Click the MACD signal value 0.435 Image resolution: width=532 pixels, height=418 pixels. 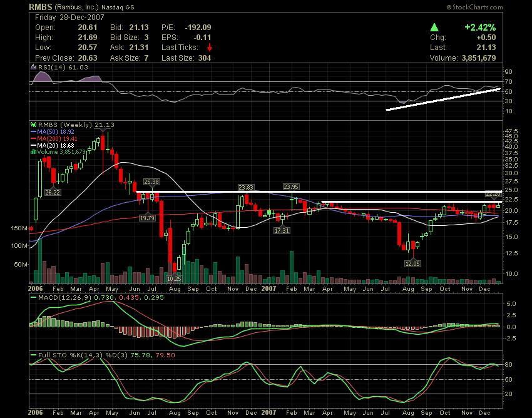click(128, 298)
